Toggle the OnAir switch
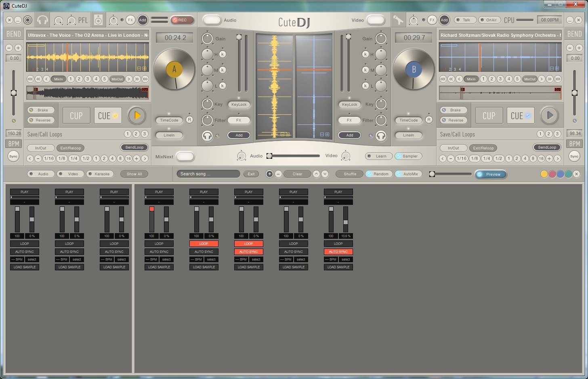The image size is (588, 379). coord(489,20)
